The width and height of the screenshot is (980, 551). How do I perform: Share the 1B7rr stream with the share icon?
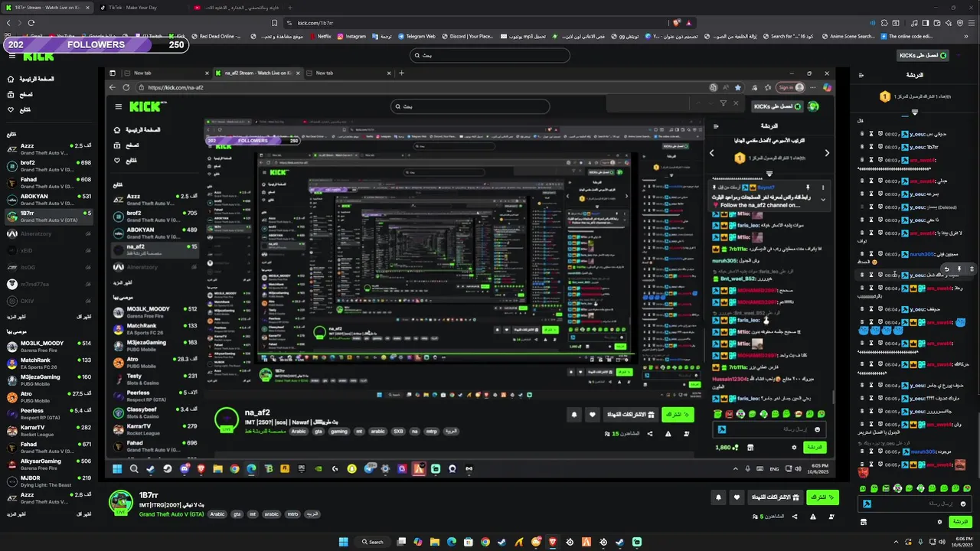pos(795,517)
